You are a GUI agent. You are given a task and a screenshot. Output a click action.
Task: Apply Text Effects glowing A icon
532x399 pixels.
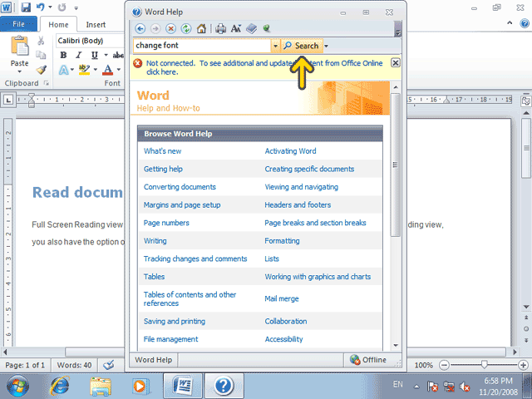click(63, 70)
